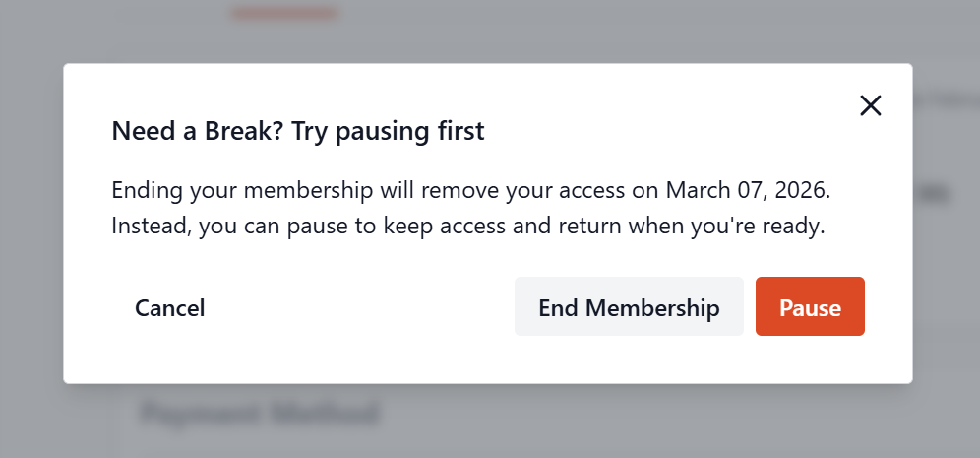Confirm ending the membership

629,307
